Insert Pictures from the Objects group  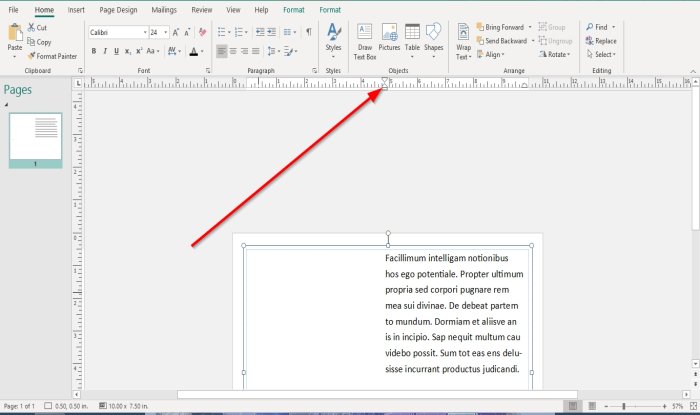click(389, 37)
